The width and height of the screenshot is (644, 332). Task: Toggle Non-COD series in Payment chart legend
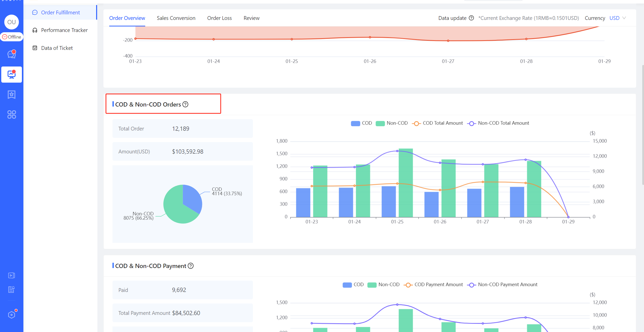point(384,285)
